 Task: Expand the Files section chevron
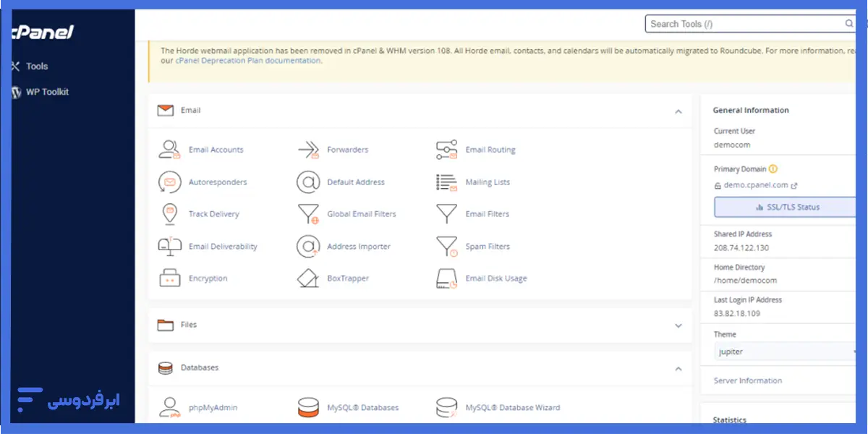pyautogui.click(x=678, y=325)
